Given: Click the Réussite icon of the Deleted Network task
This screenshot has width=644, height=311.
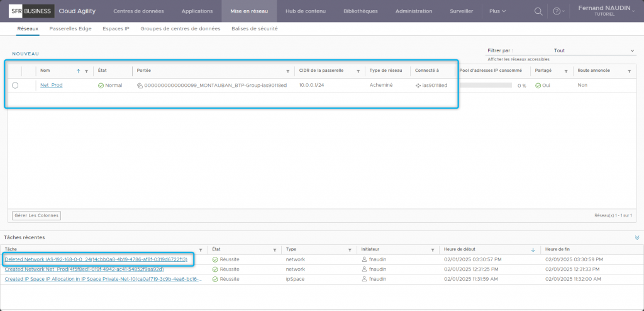Looking at the screenshot, I should tap(215, 259).
